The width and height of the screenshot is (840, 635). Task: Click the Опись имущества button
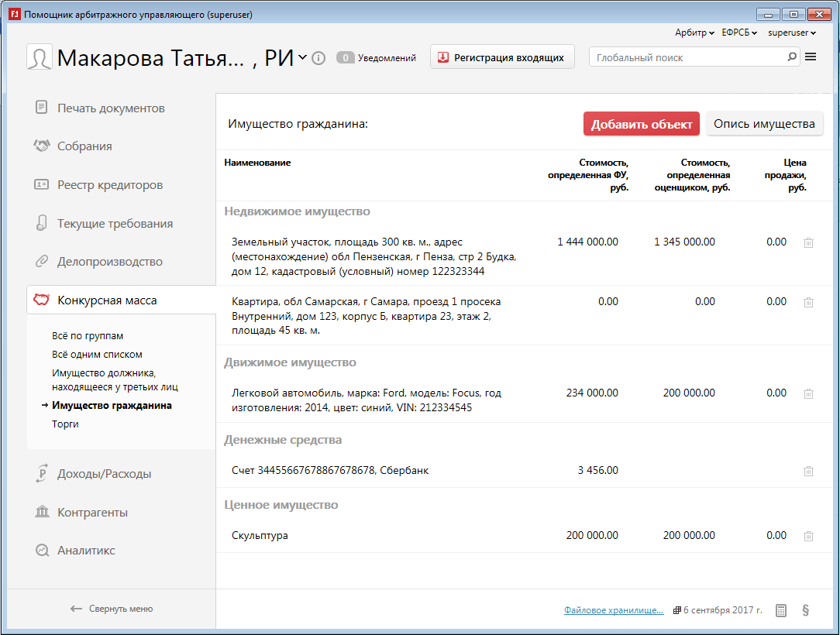763,124
